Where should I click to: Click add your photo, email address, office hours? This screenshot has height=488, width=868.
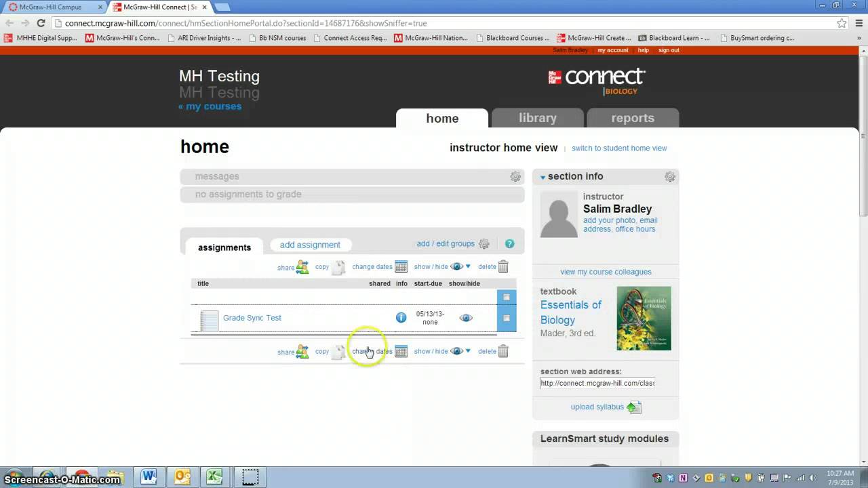[620, 224]
